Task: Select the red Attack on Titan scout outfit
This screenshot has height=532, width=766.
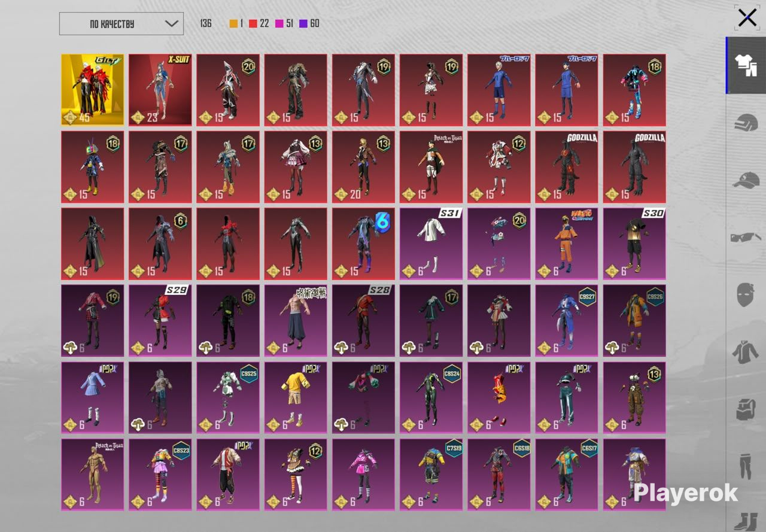Action: 431,167
